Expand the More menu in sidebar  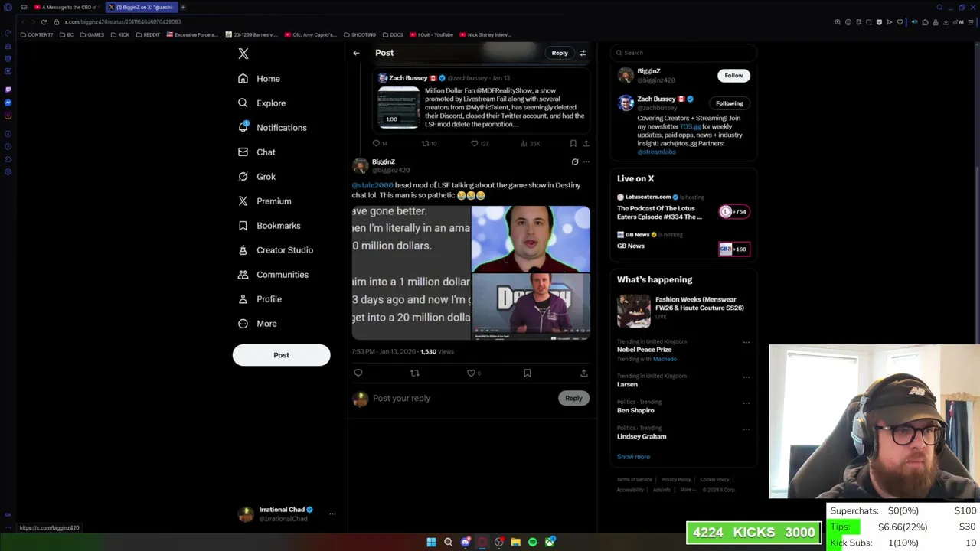coord(257,324)
